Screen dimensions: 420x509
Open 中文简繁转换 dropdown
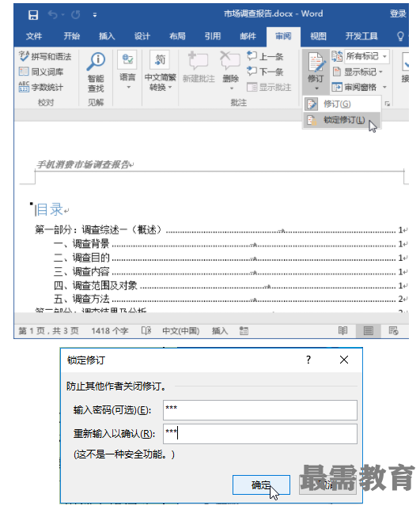coord(160,70)
